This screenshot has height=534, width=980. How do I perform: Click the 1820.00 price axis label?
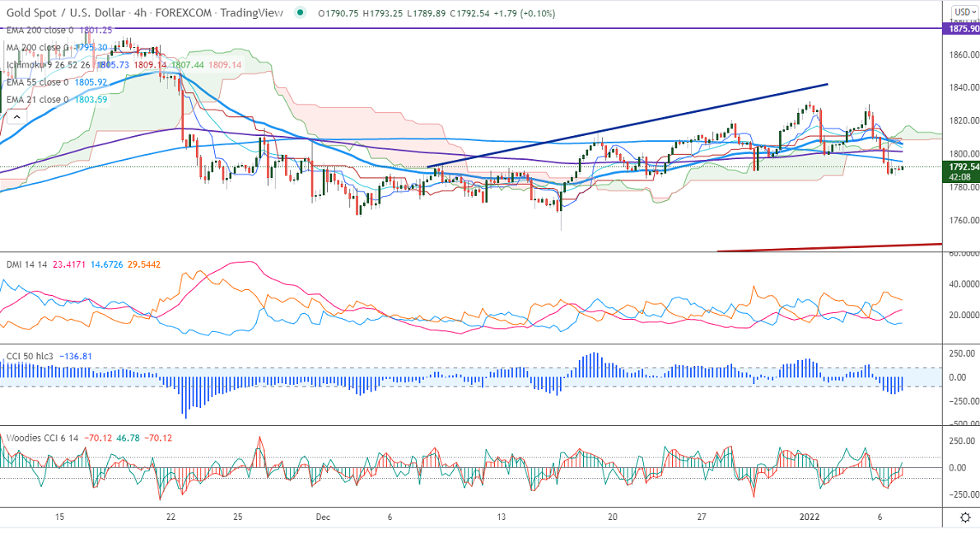[x=964, y=120]
